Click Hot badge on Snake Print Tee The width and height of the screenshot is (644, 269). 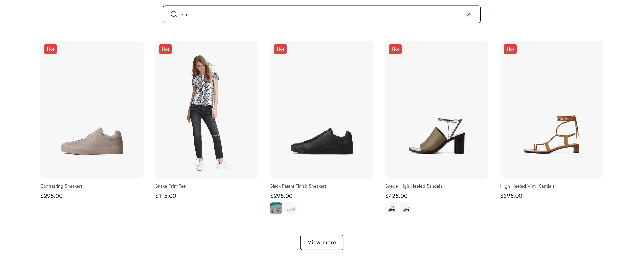point(165,49)
